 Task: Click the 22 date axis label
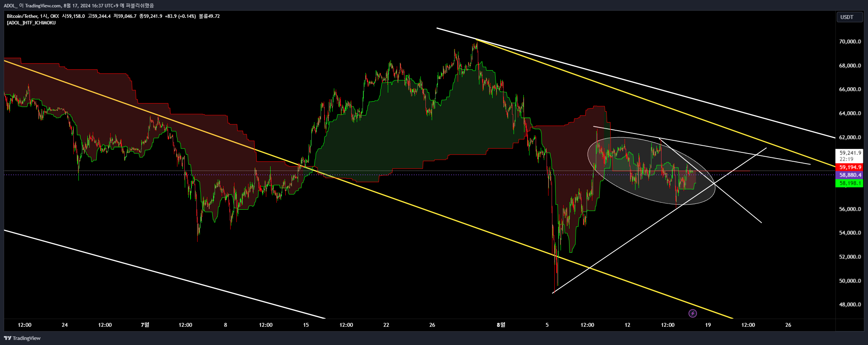point(386,325)
